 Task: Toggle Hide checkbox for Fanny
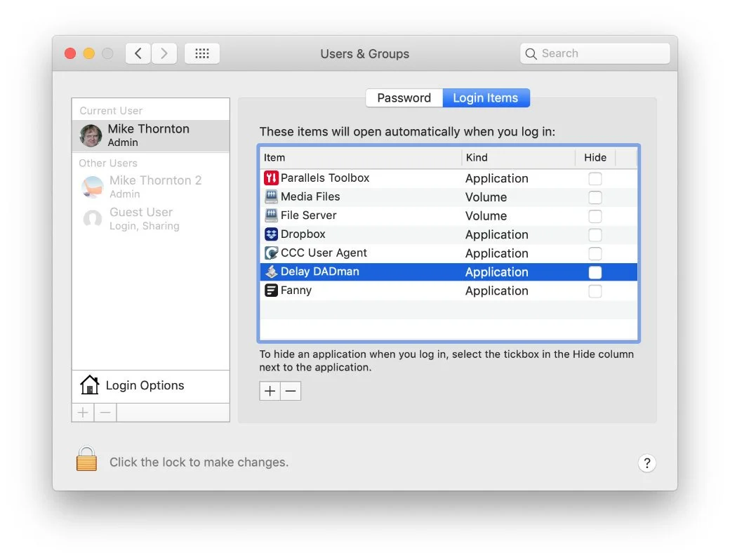click(595, 291)
